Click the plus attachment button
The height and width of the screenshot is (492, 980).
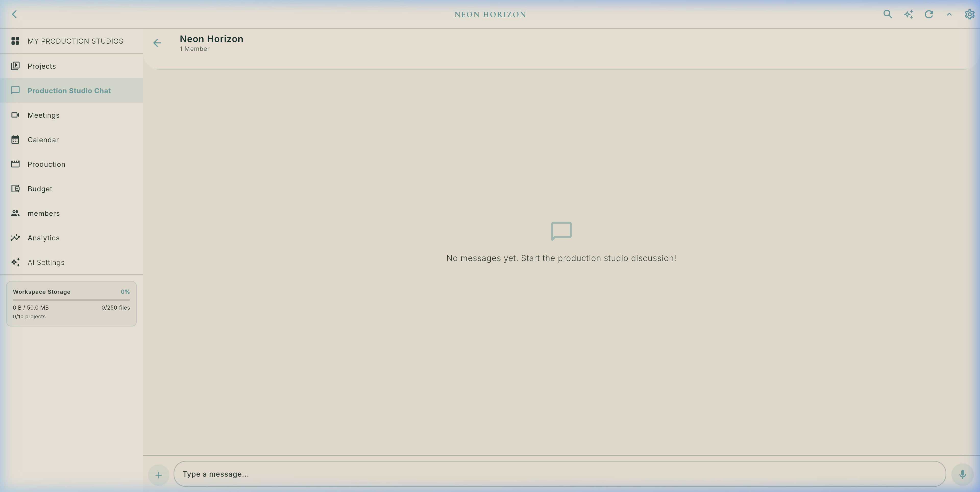pos(159,475)
